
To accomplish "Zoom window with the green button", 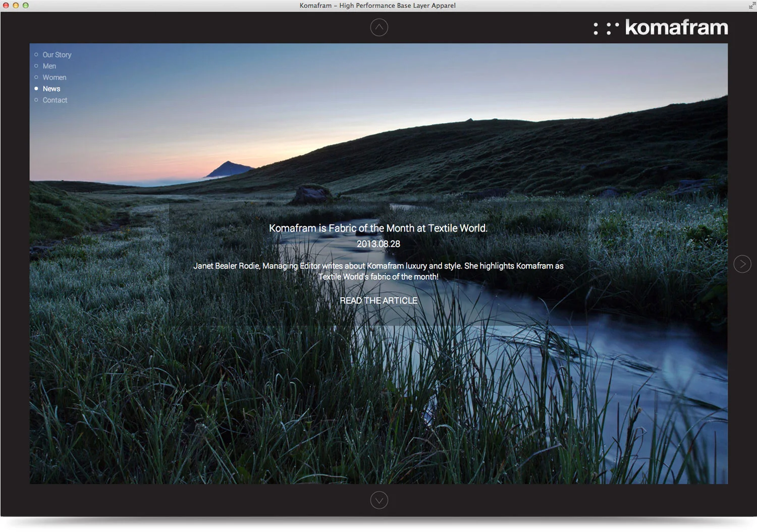I will [26, 6].
